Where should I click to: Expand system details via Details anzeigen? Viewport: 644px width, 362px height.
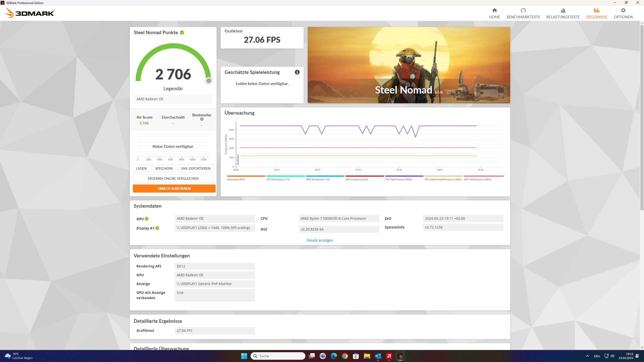pos(319,240)
